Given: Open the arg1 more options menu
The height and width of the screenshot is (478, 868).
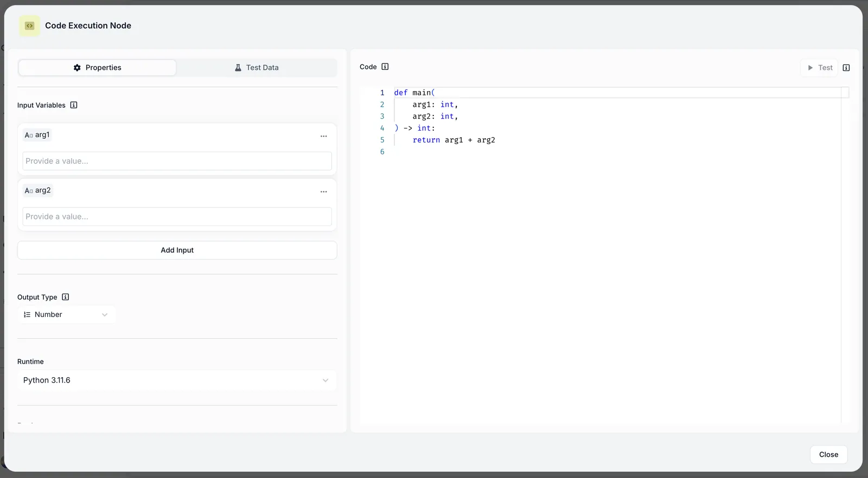Looking at the screenshot, I should click(x=324, y=136).
